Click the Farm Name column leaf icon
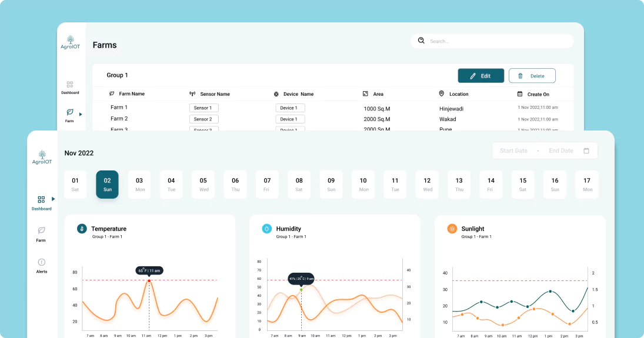The width and height of the screenshot is (644, 338). click(x=112, y=93)
